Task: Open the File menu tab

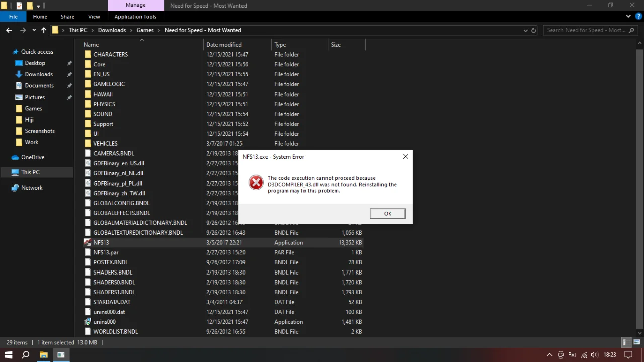Action: click(x=13, y=17)
